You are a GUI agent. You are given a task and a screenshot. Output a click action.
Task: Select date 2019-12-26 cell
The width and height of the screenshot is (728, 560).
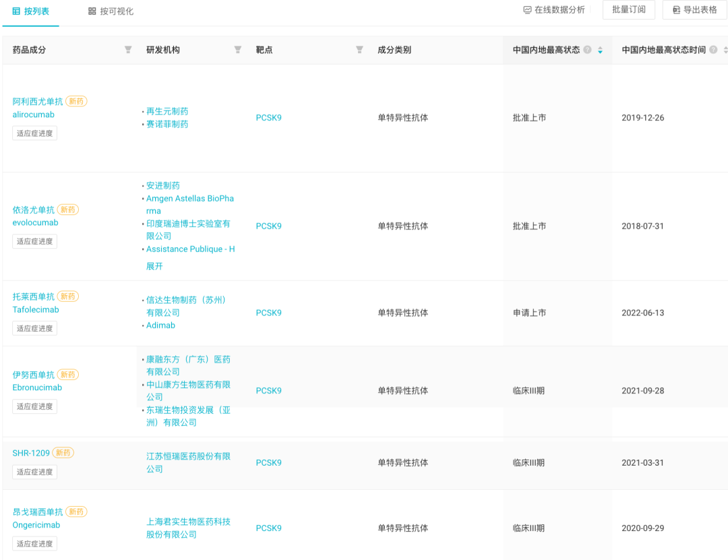point(643,118)
